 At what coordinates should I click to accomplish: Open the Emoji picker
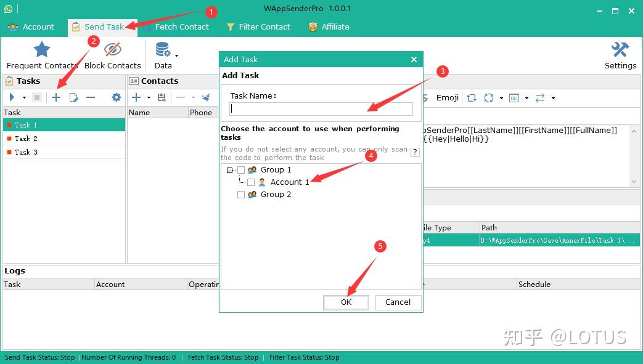448,97
